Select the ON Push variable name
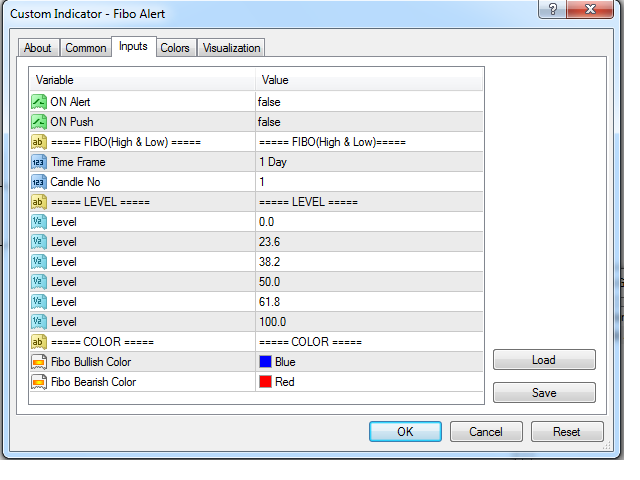 [x=72, y=122]
